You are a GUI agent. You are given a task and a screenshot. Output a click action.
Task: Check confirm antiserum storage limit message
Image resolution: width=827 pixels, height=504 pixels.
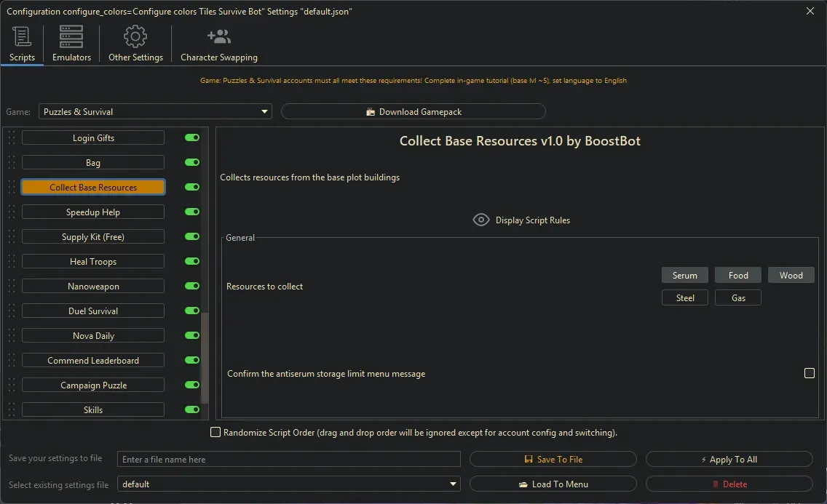810,373
